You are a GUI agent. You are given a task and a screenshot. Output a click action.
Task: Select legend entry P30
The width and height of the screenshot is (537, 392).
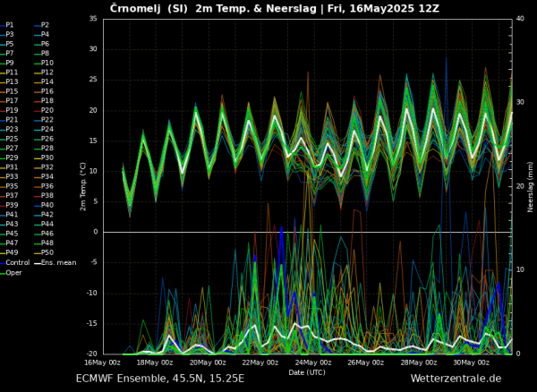(x=44, y=158)
